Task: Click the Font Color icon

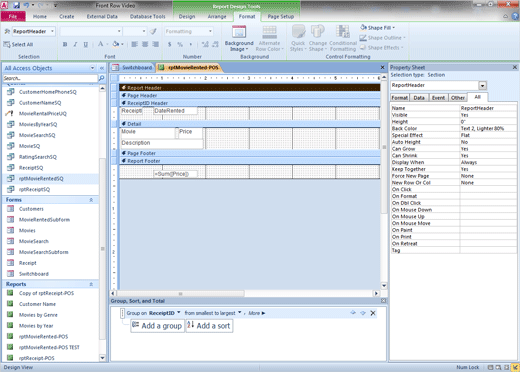Action: click(x=100, y=44)
